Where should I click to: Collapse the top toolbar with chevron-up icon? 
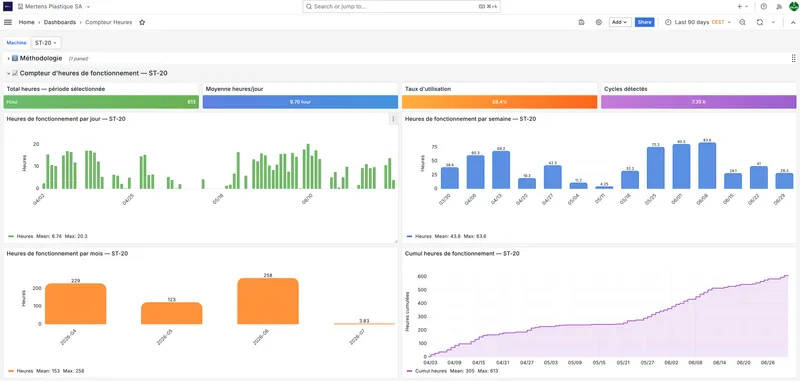point(793,22)
